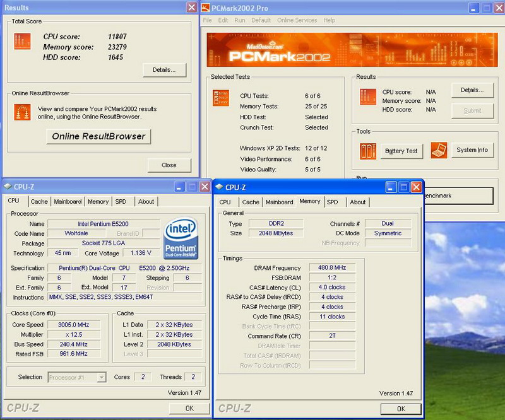This screenshot has width=505, height=420.
Task: Open the Help menu in PCMark2002
Action: pos(329,20)
